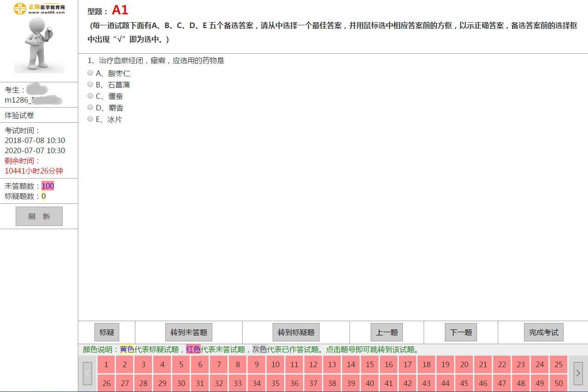Image resolution: width=588 pixels, height=392 pixels.
Task: Navigate to question number 38
Action: pos(332,383)
